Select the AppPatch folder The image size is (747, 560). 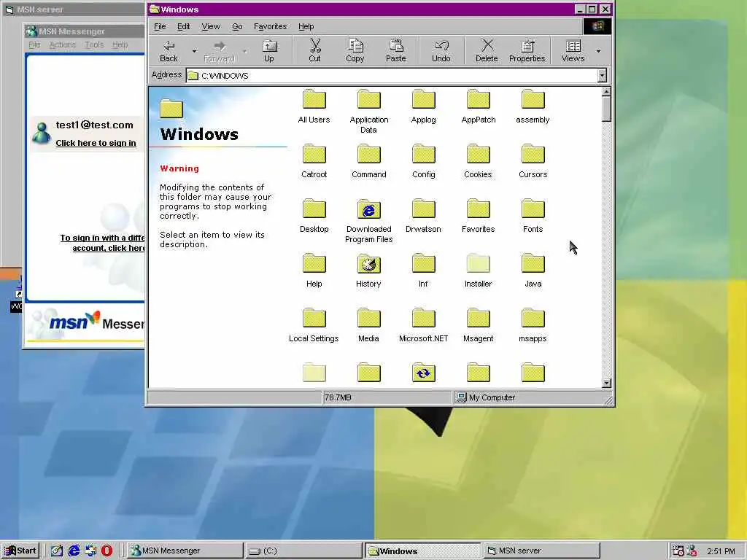coord(479,106)
